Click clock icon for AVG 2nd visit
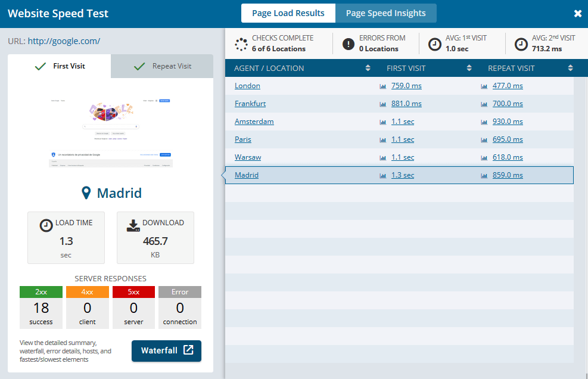Viewport: 588px width, 379px height. 521,44
